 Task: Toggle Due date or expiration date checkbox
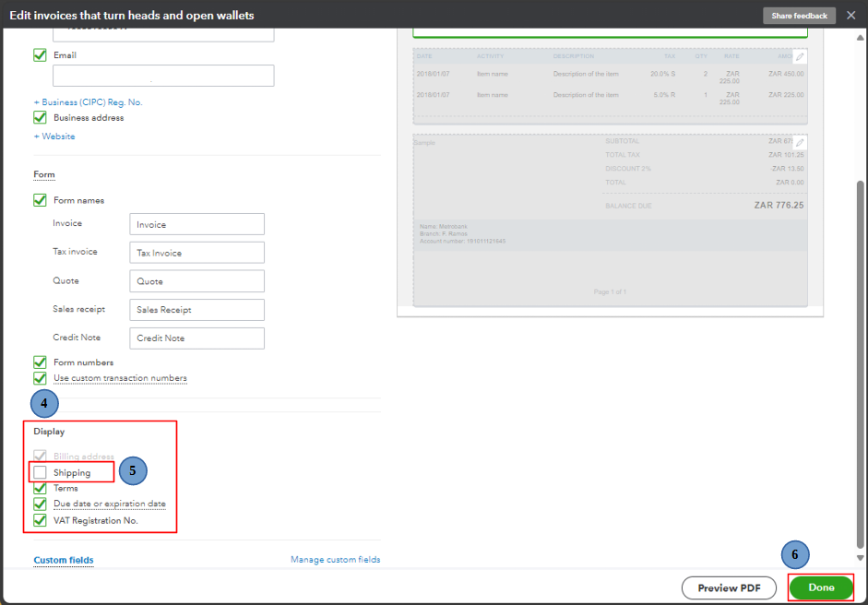pyautogui.click(x=40, y=504)
